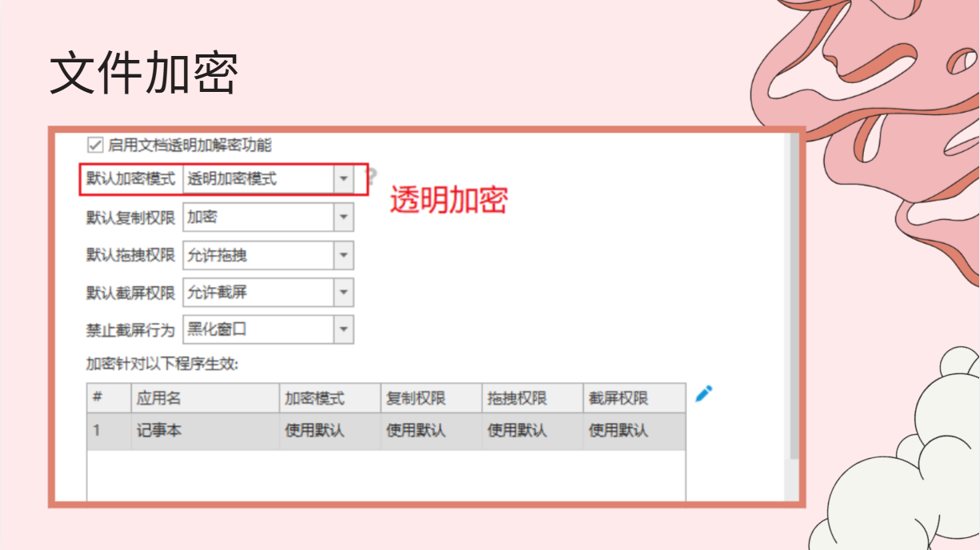The height and width of the screenshot is (550, 980).
Task: Click the 复制权限 column header
Action: [431, 398]
